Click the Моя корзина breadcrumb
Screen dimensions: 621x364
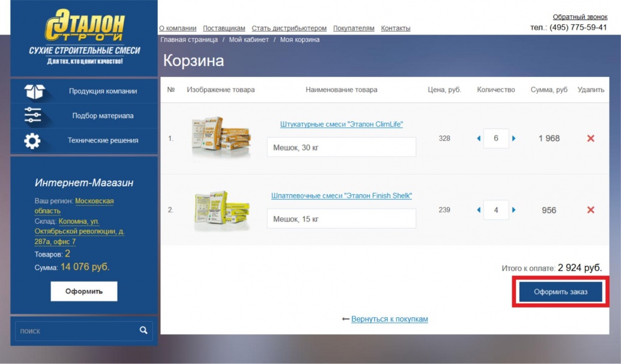tap(300, 39)
